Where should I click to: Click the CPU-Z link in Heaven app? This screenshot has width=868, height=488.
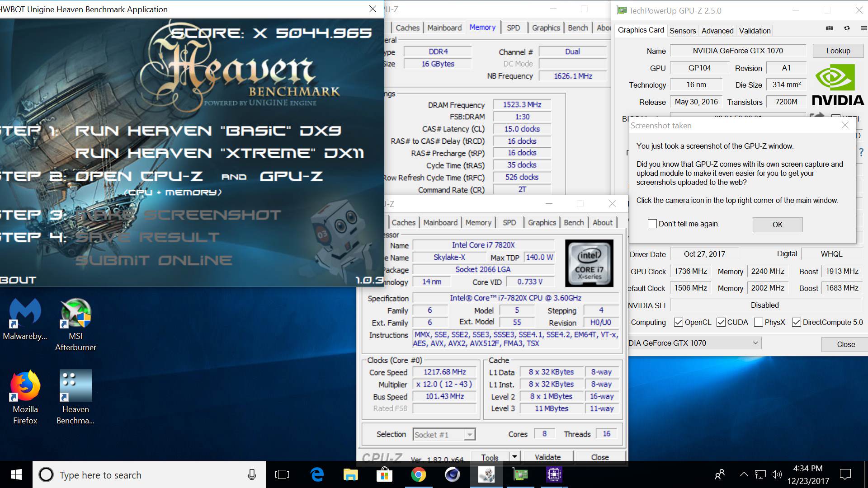tap(171, 176)
